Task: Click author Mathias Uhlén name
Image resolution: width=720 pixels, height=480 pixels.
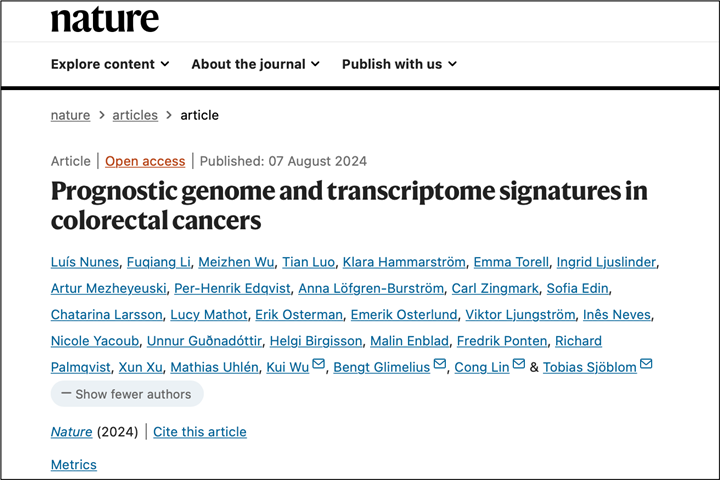Action: [x=214, y=367]
